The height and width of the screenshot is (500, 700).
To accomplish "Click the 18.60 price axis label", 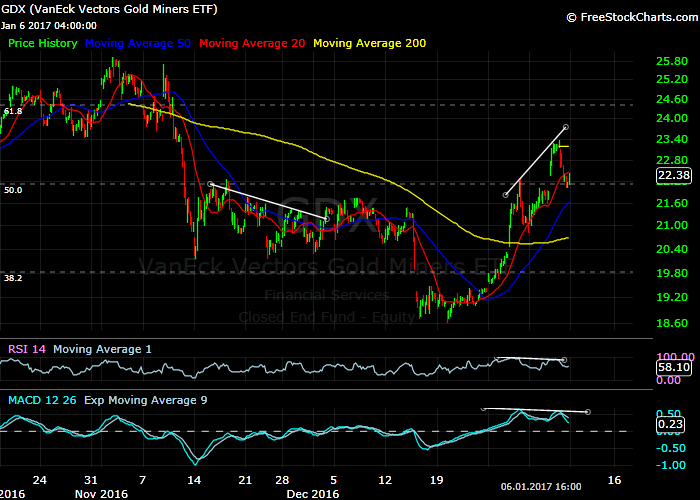I will pos(672,323).
